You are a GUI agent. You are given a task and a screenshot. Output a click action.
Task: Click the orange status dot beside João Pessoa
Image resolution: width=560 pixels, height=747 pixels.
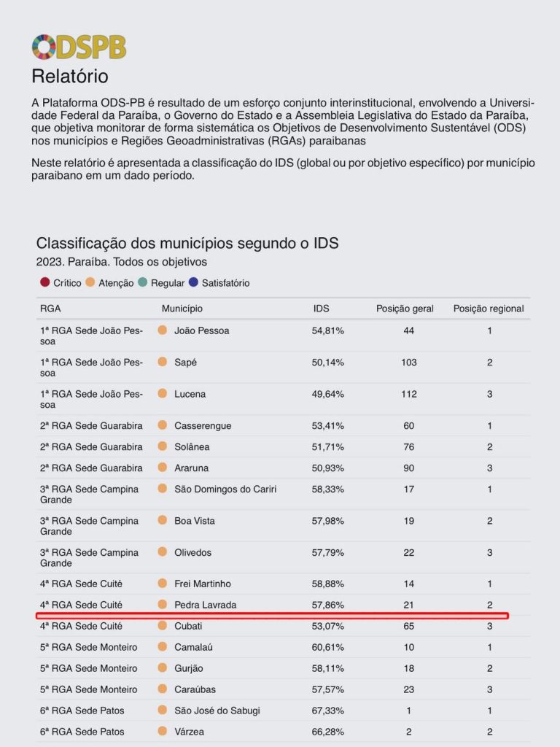163,330
